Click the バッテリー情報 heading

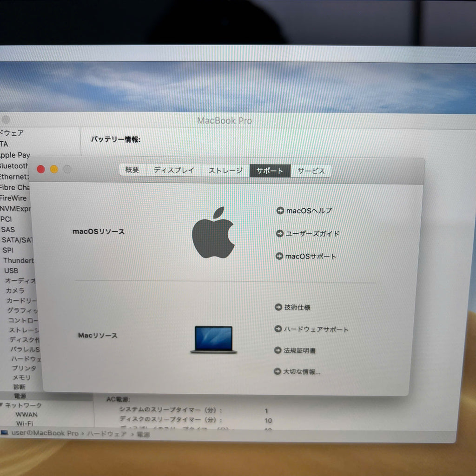(x=116, y=139)
